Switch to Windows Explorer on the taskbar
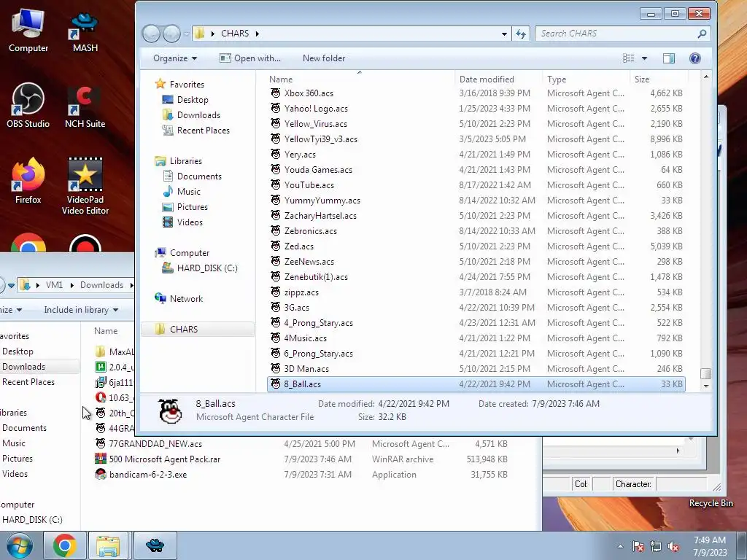Image resolution: width=747 pixels, height=560 pixels. click(108, 545)
